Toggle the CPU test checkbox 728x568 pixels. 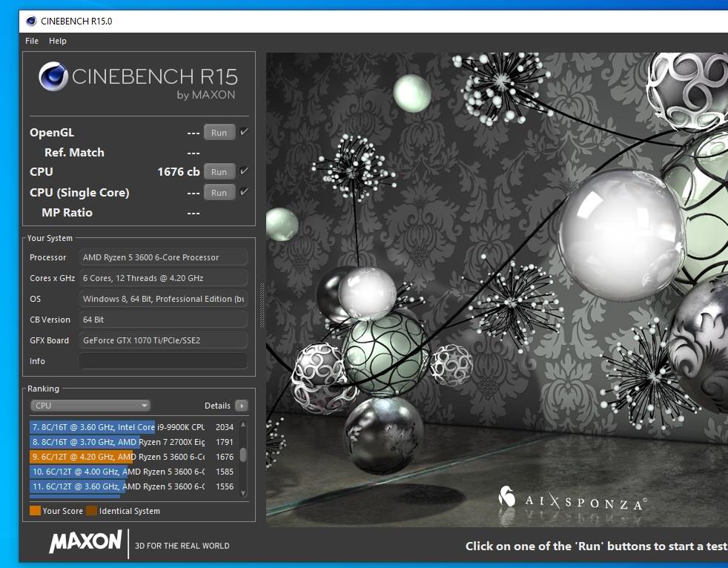point(244,171)
